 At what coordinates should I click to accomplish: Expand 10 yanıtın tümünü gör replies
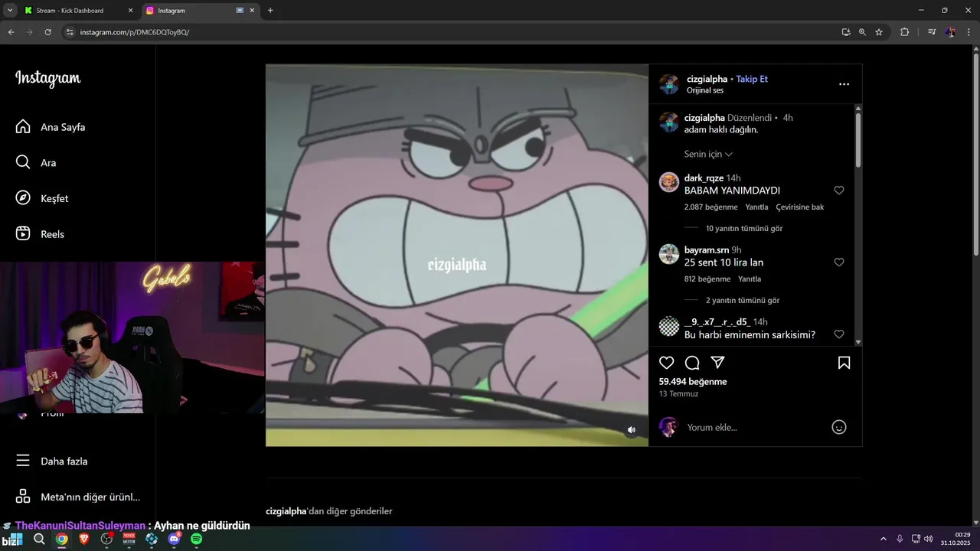[743, 228]
